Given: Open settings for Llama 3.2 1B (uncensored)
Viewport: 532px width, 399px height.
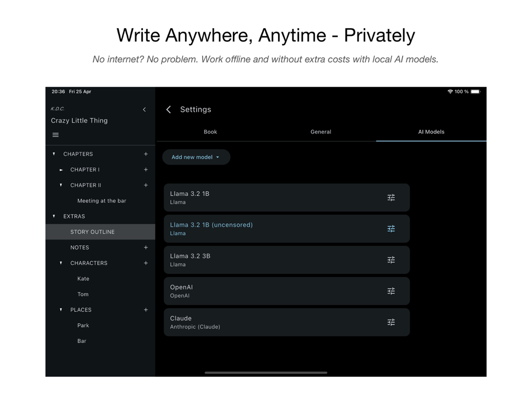Looking at the screenshot, I should 391,229.
